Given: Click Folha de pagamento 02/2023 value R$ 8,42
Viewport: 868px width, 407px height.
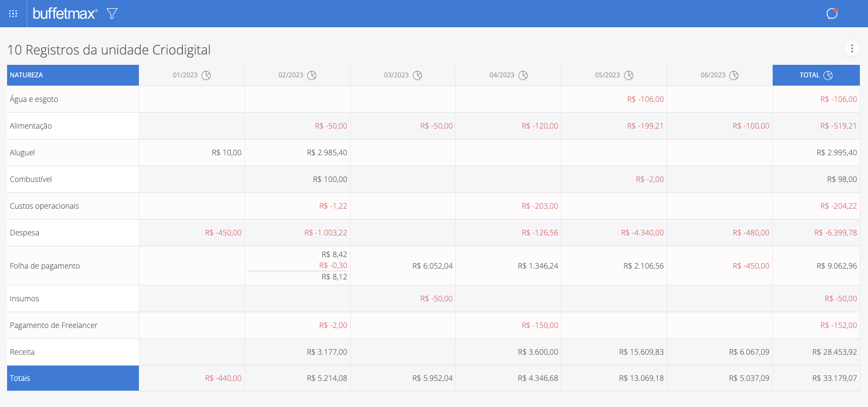Looking at the screenshot, I should click(x=334, y=254).
